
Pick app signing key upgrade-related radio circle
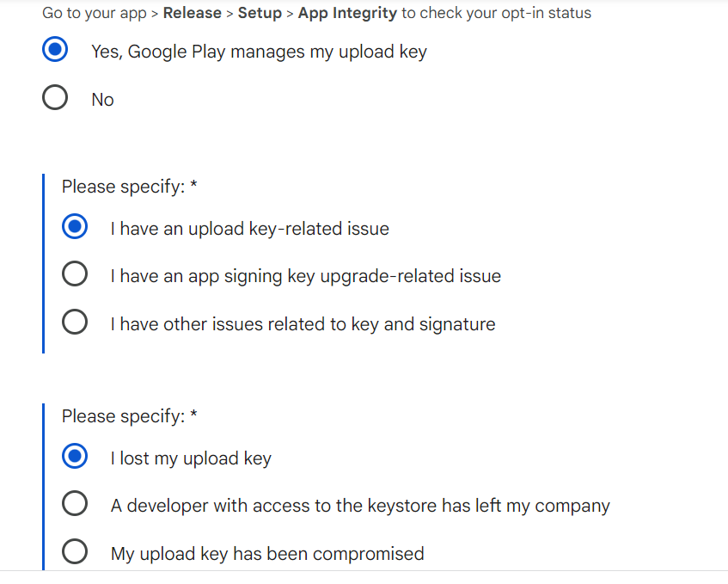click(x=75, y=275)
